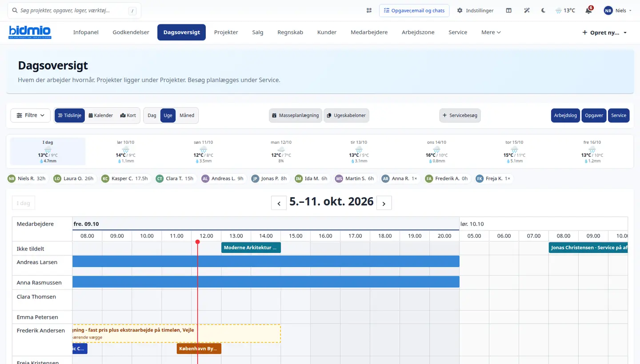640x364 pixels.
Task: Go to previous week arrow
Action: point(279,203)
